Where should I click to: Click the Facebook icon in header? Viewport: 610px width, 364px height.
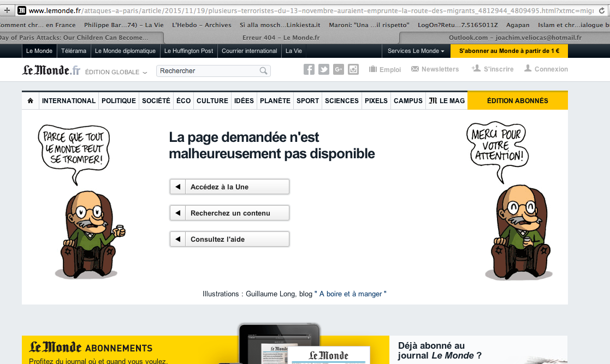(x=309, y=69)
